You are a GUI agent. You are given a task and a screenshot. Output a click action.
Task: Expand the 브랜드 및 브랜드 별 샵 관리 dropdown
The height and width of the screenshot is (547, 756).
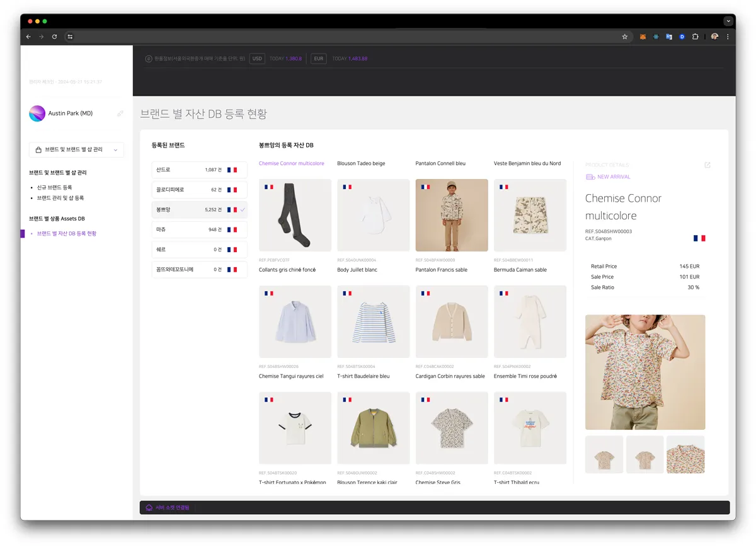click(76, 150)
